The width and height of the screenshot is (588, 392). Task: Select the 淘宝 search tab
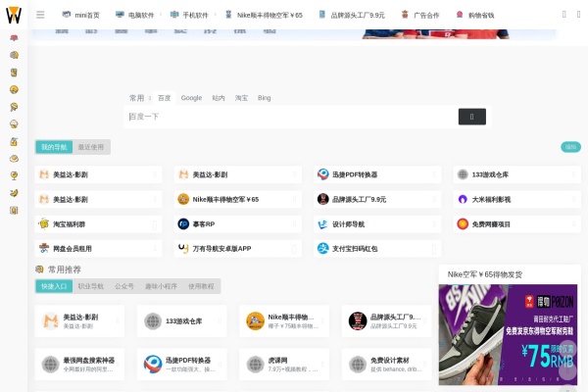[241, 98]
